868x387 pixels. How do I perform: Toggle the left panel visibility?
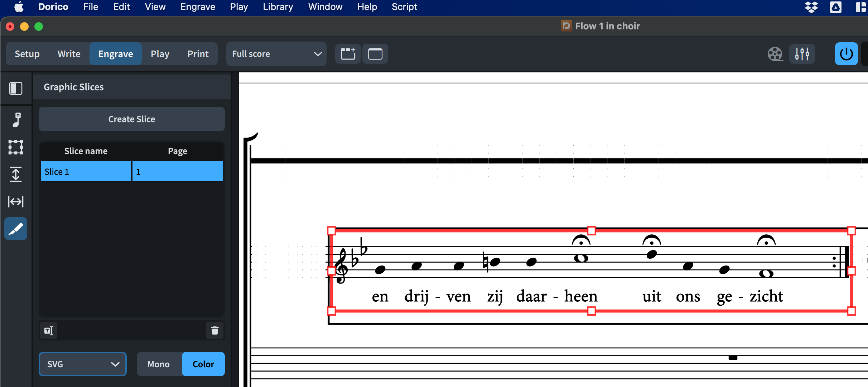click(16, 88)
